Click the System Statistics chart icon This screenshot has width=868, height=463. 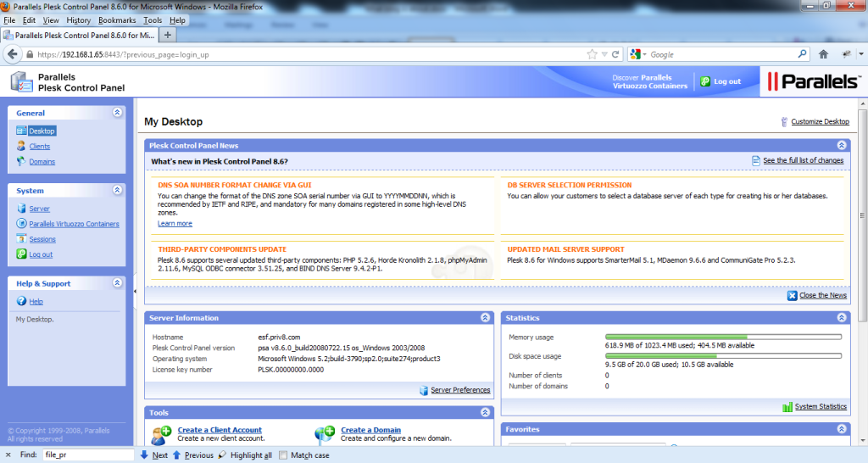(x=787, y=406)
